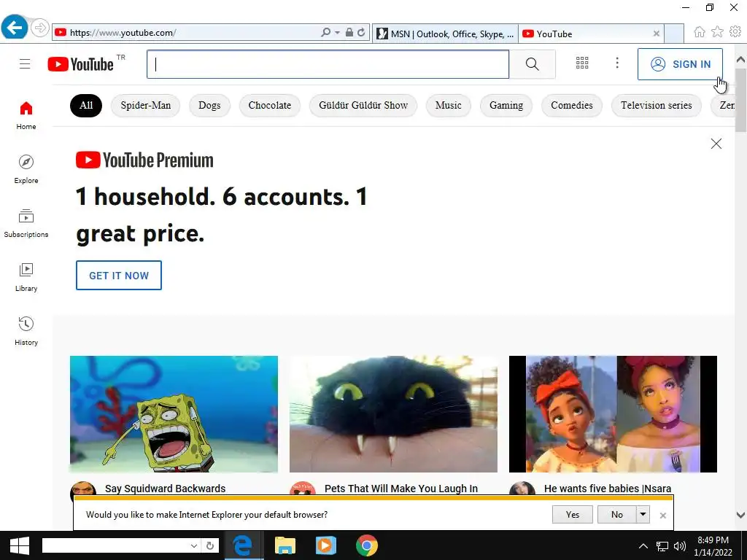Open the address bar autocomplete dropdown arrow
This screenshot has width=747, height=560.
pyautogui.click(x=337, y=32)
